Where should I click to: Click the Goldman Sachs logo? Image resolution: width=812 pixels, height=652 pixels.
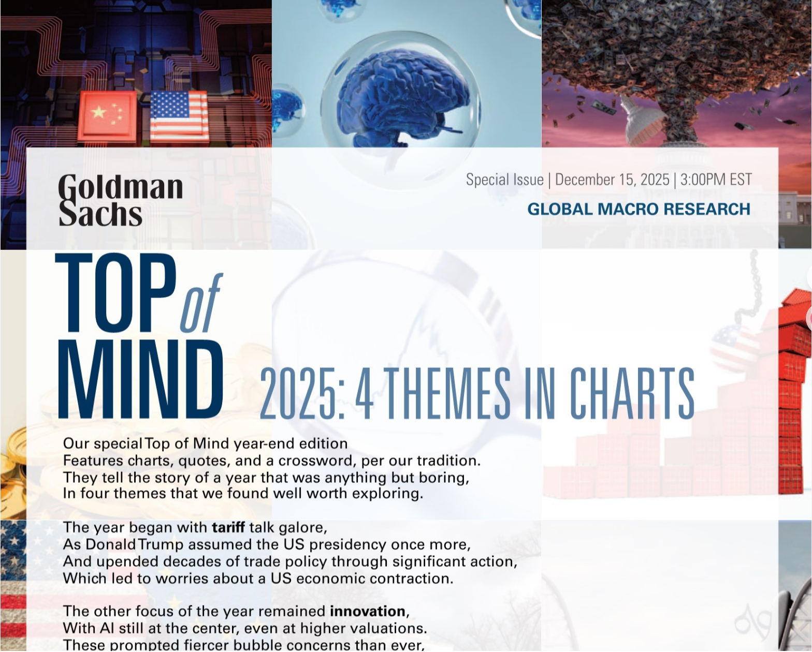pyautogui.click(x=120, y=200)
